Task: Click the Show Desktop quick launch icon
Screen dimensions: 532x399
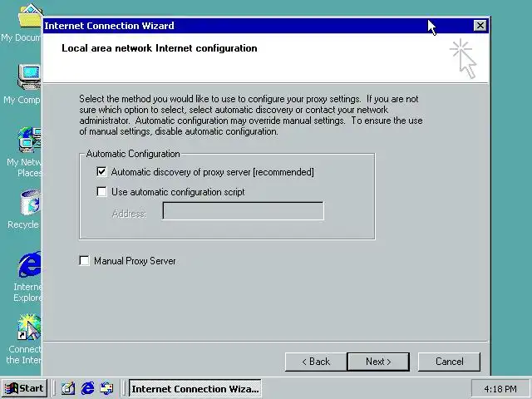Action: pyautogui.click(x=68, y=388)
